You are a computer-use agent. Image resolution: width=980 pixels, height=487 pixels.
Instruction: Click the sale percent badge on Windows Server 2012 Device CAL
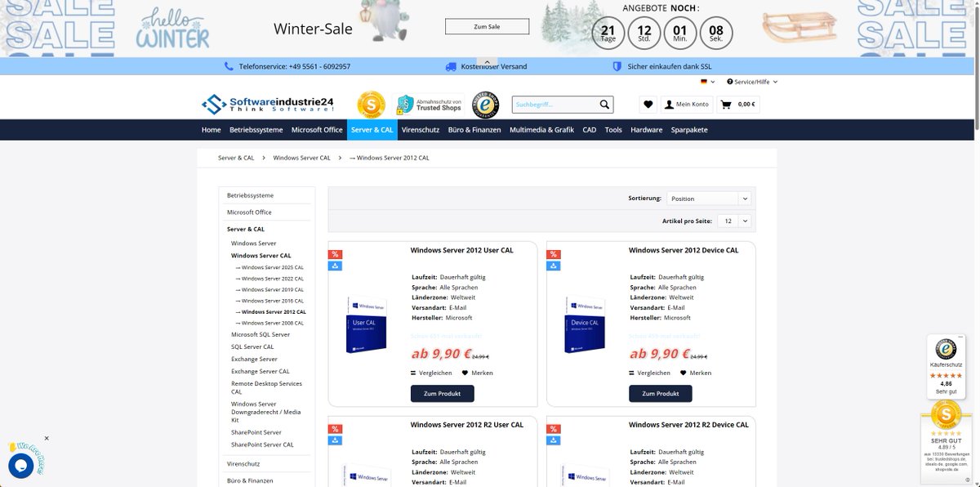point(554,254)
